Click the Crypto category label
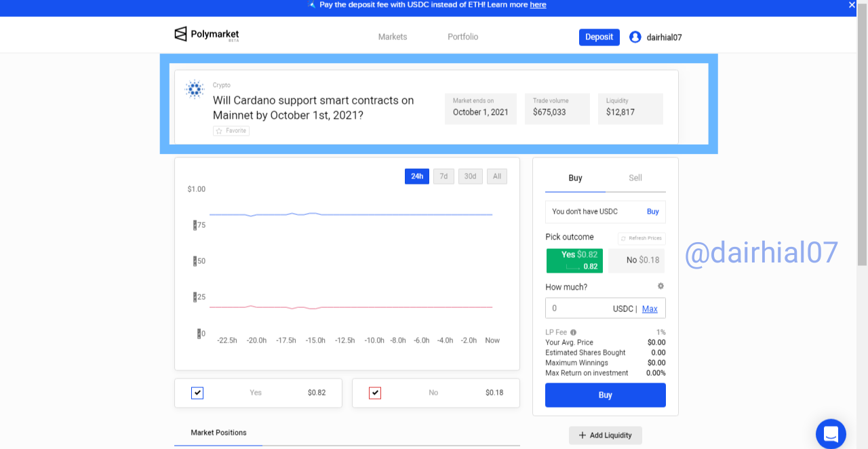Screen dimensions: 868x449 coord(222,85)
